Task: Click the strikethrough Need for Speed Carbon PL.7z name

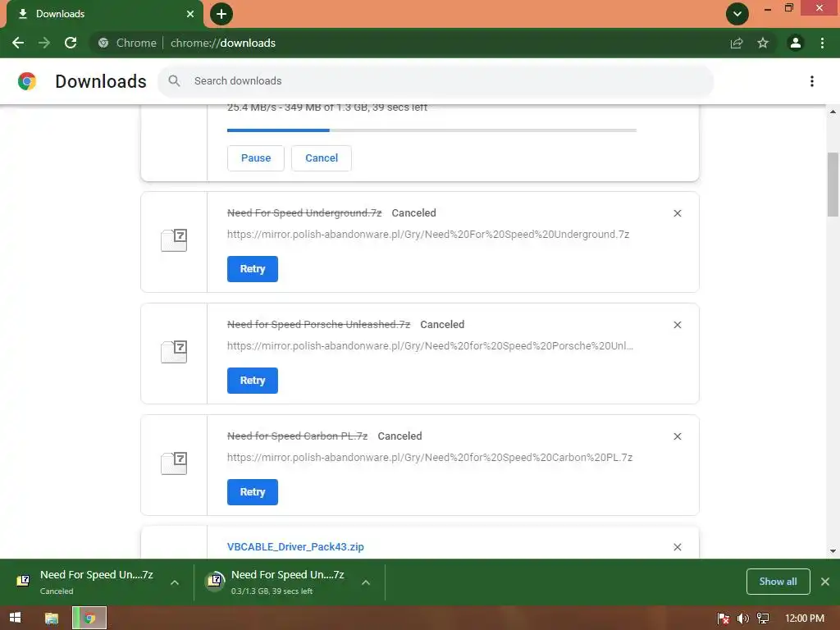Action: 297,436
